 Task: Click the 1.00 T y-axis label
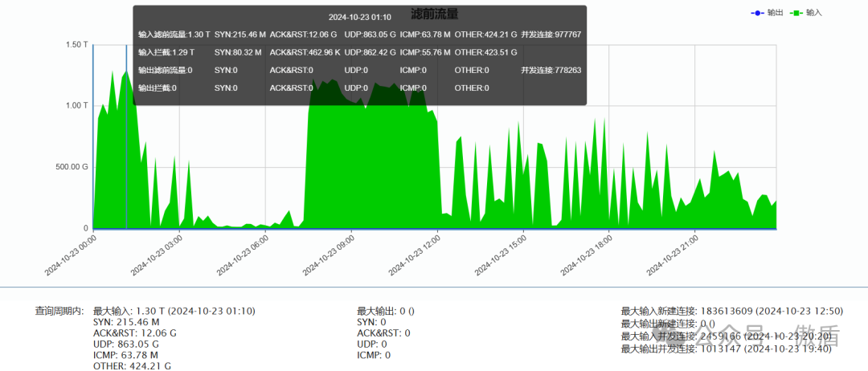pyautogui.click(x=77, y=106)
